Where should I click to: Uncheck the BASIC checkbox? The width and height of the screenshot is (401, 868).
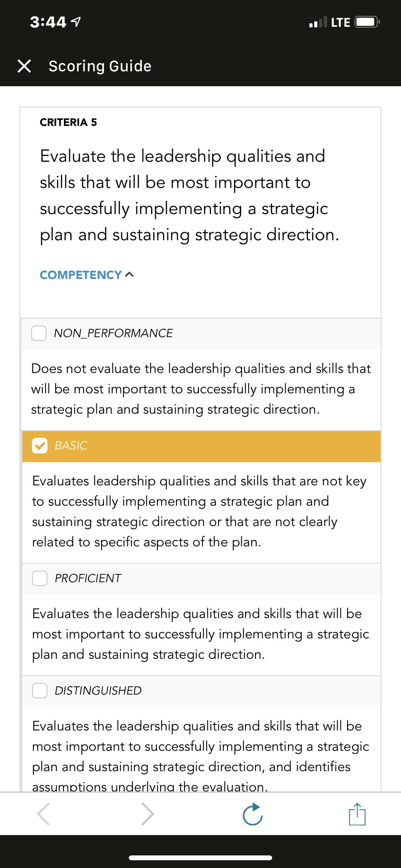(40, 445)
